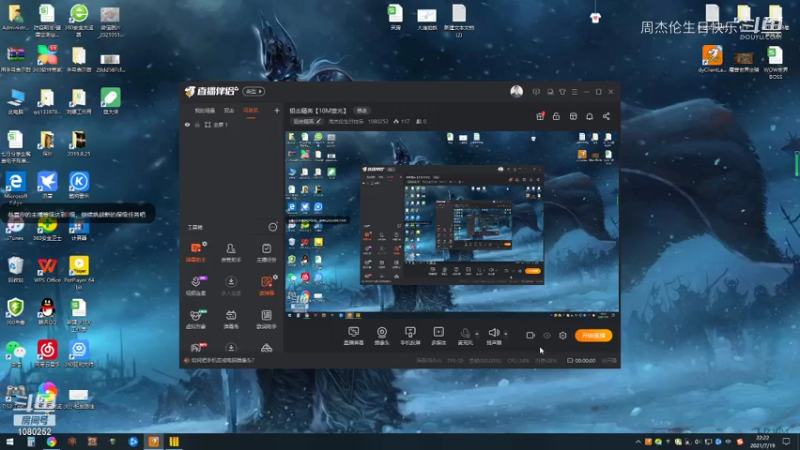Open gear settings on danmaku assistant tool
Screen dimensions: 800x450
click(205, 244)
